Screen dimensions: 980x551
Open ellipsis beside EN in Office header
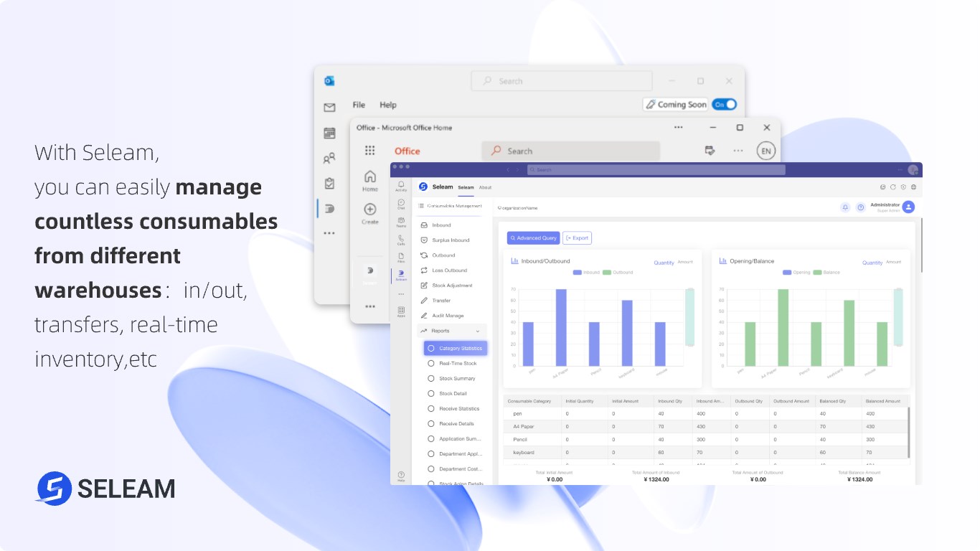tap(738, 151)
